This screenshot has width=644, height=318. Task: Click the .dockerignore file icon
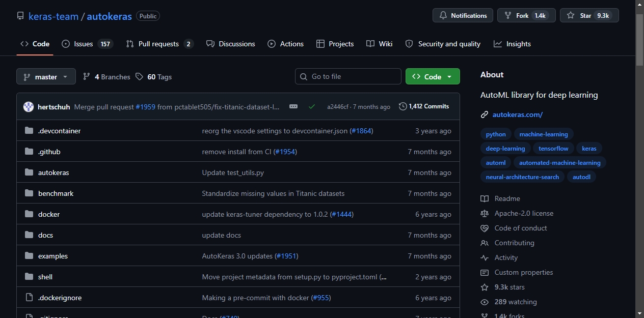coord(29,298)
